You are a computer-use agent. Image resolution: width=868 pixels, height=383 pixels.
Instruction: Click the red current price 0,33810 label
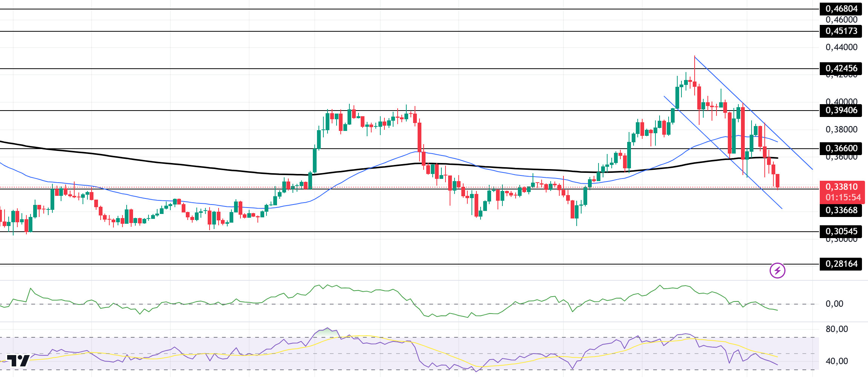pyautogui.click(x=841, y=187)
